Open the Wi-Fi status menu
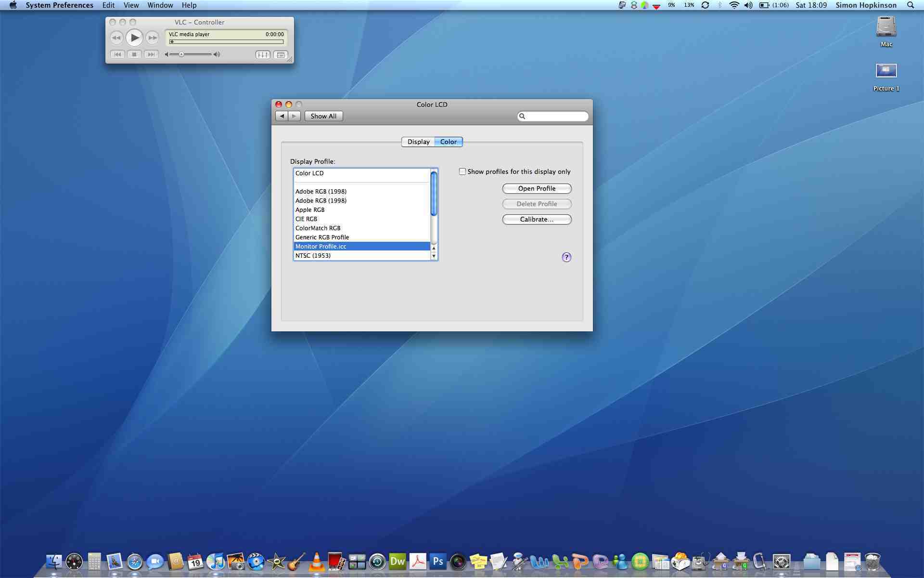 (x=734, y=5)
